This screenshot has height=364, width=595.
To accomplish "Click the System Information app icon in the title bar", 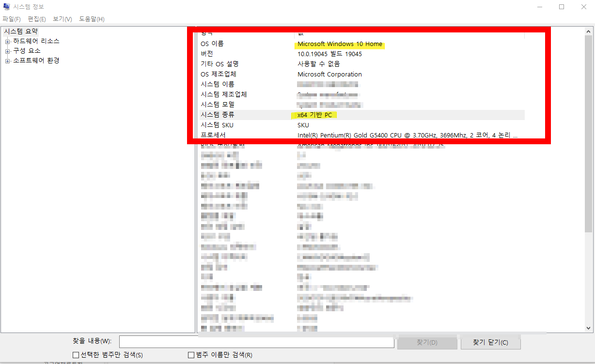I will (7, 6).
